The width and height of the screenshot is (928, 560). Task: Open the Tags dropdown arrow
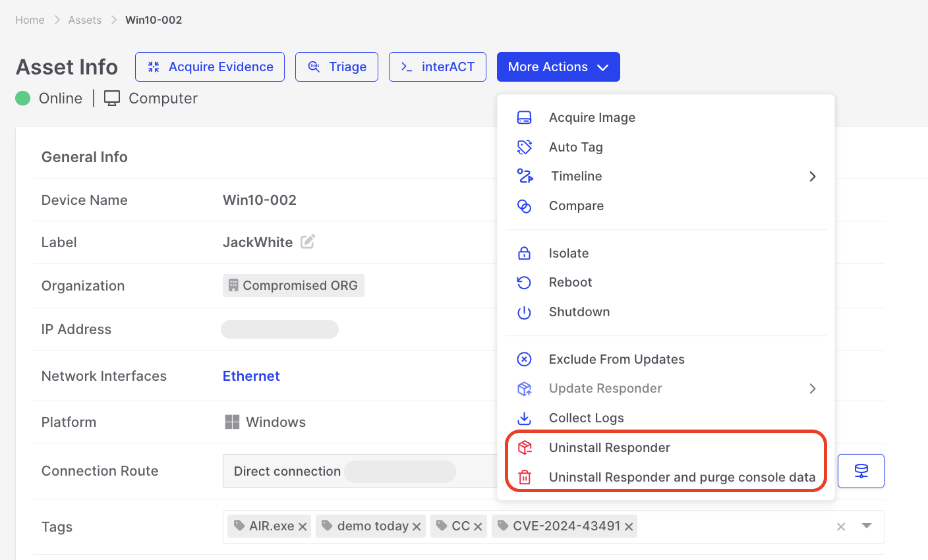867,526
